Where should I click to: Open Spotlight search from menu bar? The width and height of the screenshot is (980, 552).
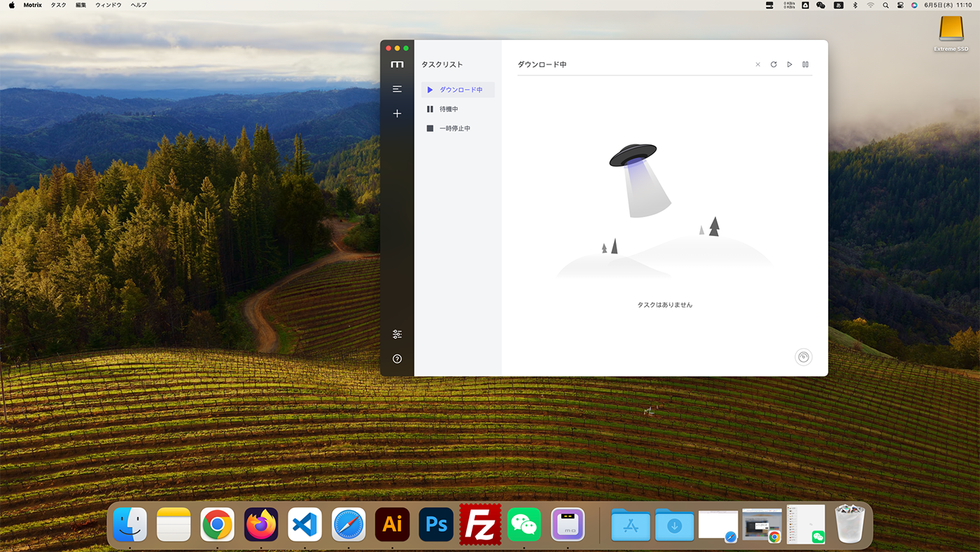tap(885, 5)
